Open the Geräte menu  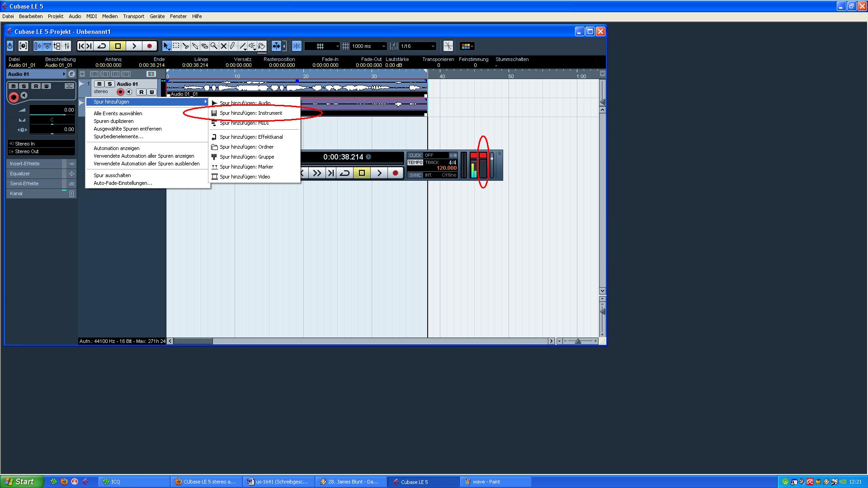pos(157,16)
